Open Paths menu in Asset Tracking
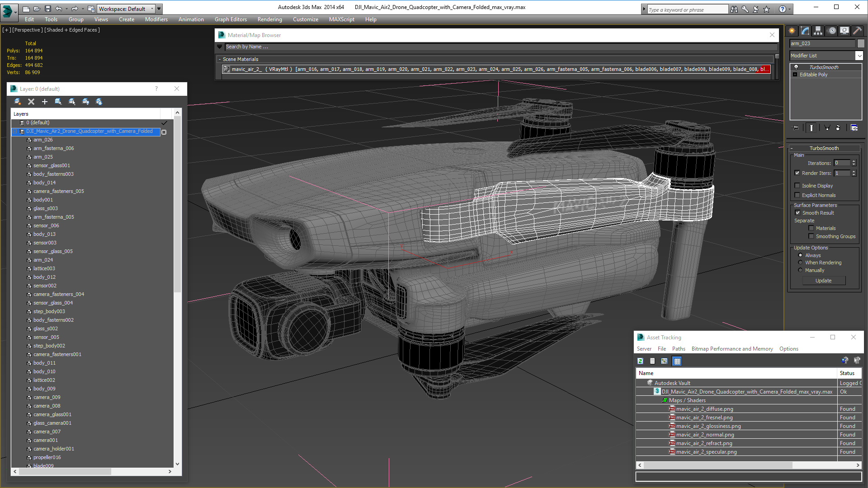This screenshot has width=868, height=488. (679, 349)
